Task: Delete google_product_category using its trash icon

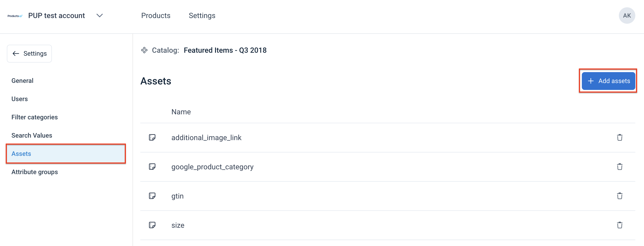Action: (620, 167)
